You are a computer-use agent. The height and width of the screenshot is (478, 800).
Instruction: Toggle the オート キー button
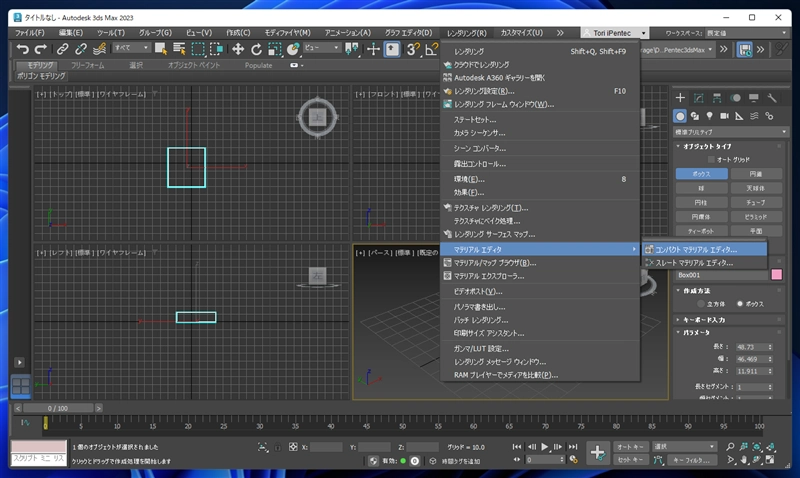click(x=630, y=447)
